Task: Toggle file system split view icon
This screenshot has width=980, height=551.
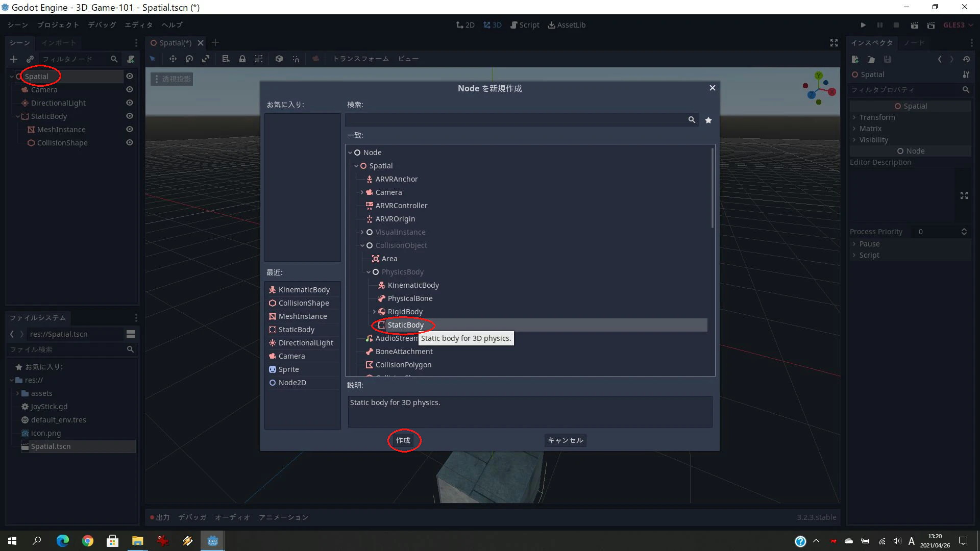Action: click(131, 334)
